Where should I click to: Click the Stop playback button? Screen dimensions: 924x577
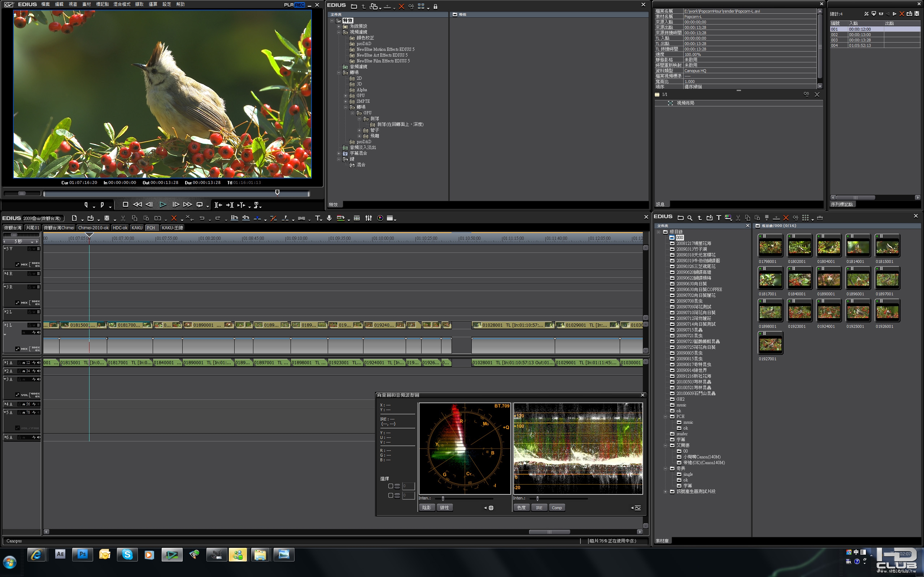[125, 204]
